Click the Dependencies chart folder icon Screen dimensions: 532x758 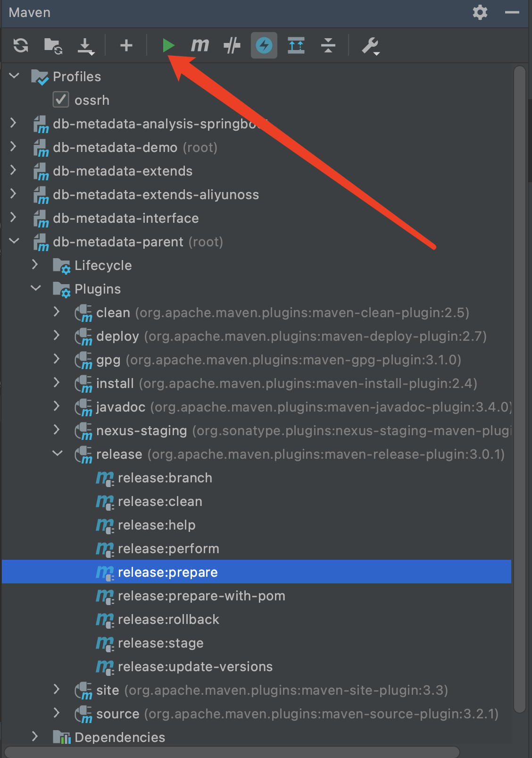62,737
